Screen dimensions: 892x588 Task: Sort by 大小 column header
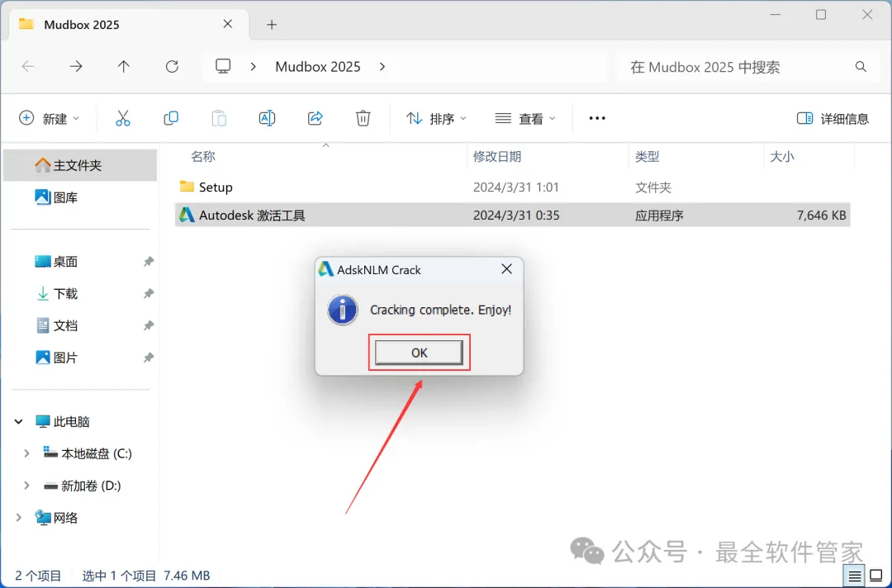pos(781,156)
